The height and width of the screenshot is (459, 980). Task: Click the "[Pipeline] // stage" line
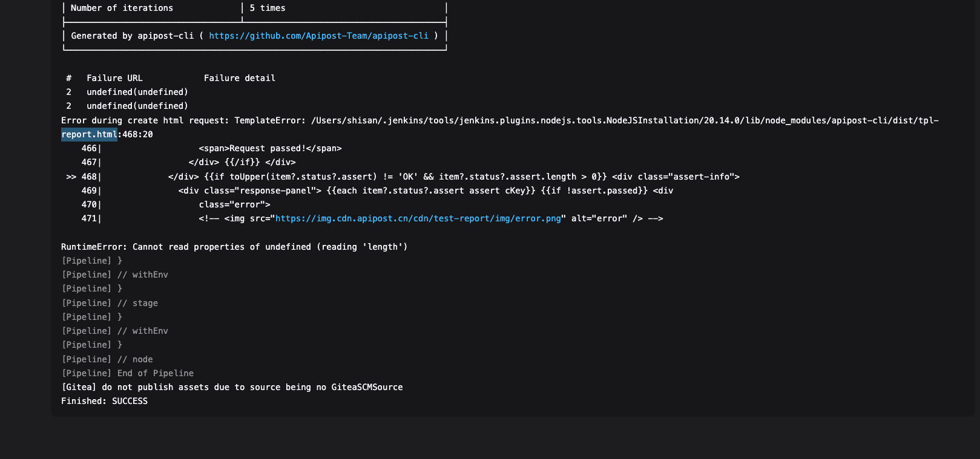(110, 303)
